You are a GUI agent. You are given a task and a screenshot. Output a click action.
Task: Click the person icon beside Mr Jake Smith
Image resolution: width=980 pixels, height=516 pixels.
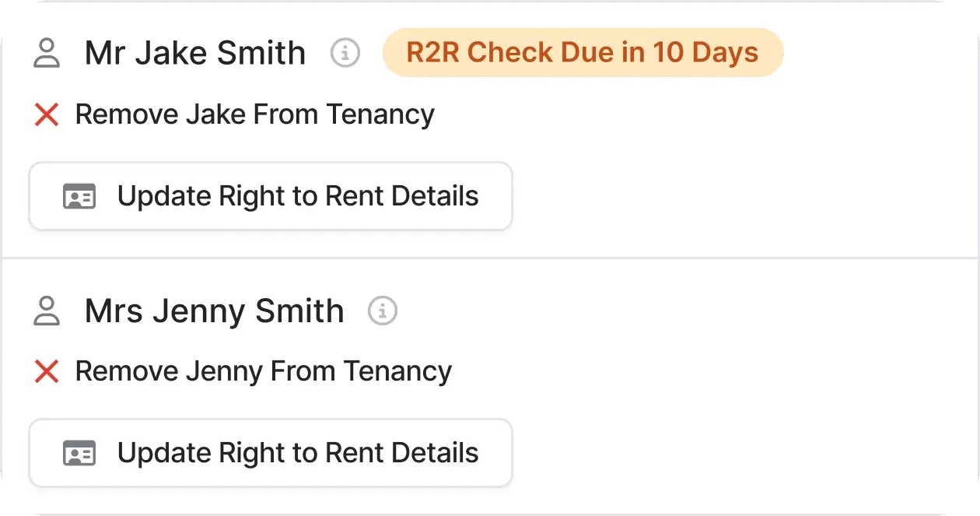coord(47,52)
